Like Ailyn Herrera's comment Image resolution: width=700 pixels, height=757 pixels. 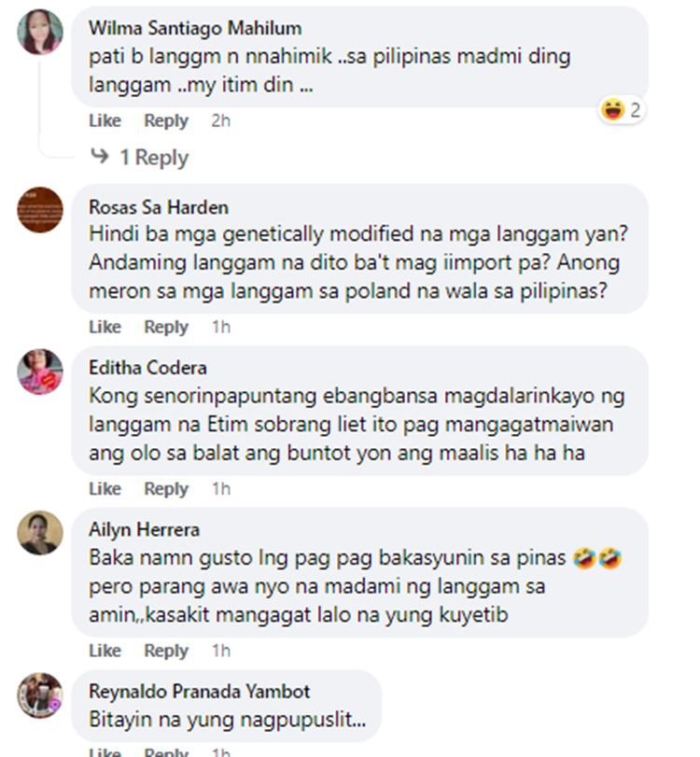[105, 651]
